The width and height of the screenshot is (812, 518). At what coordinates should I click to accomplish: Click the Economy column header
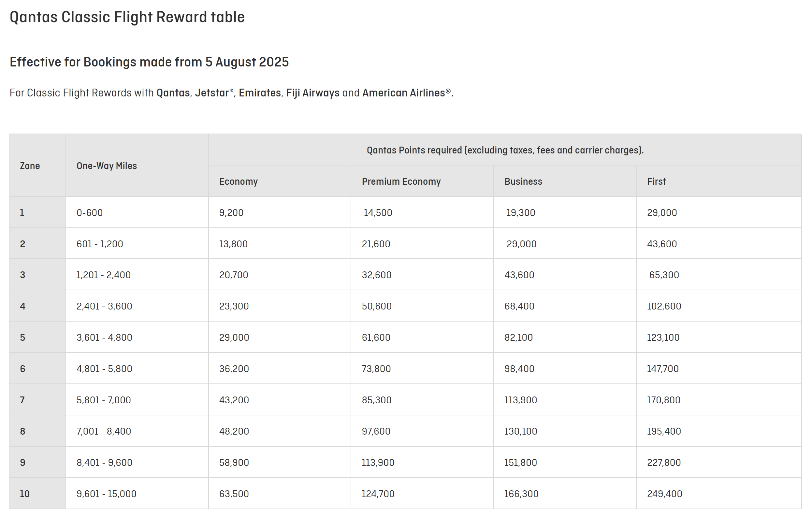[x=239, y=181]
